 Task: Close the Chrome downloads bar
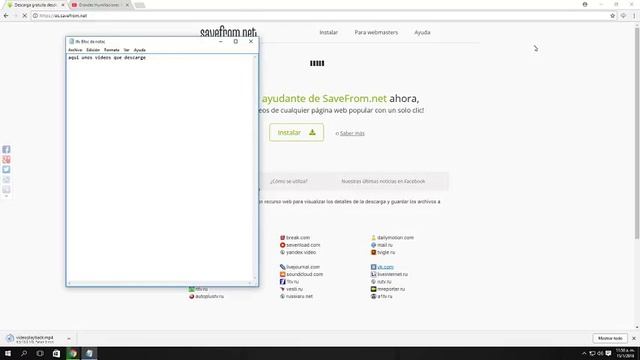[634, 338]
